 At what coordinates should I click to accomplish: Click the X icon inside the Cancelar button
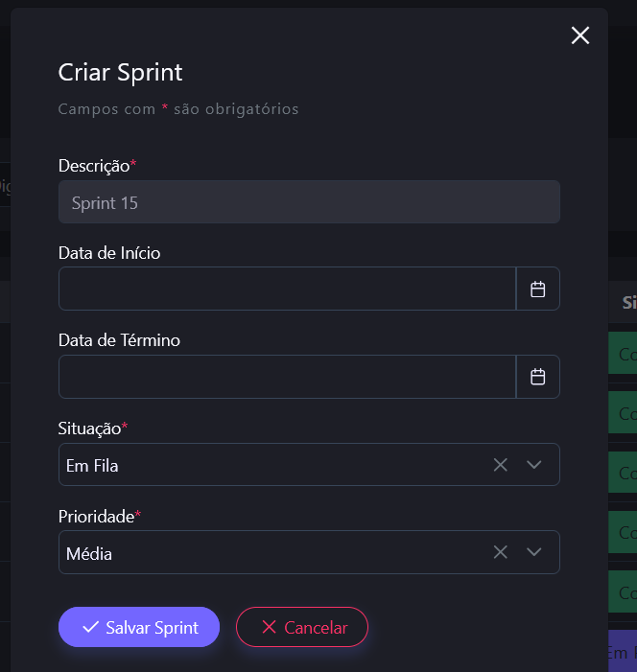pos(269,628)
